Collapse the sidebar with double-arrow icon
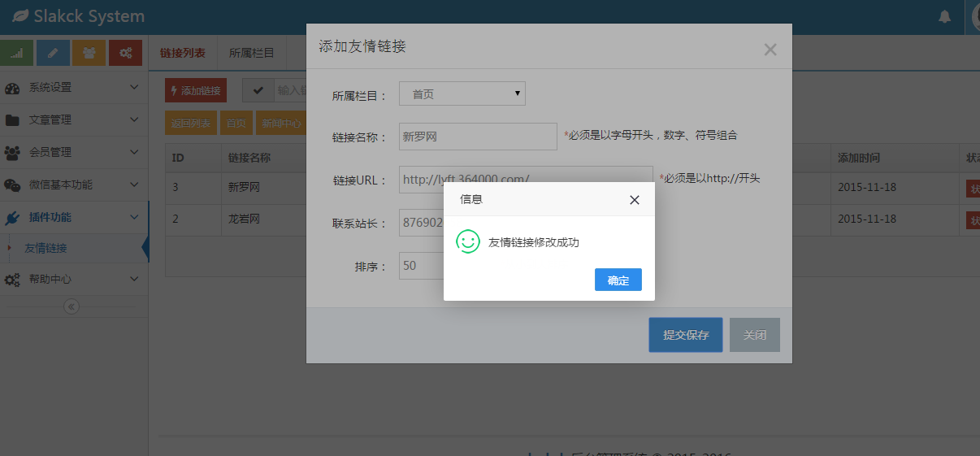The image size is (980, 456). coord(72,306)
